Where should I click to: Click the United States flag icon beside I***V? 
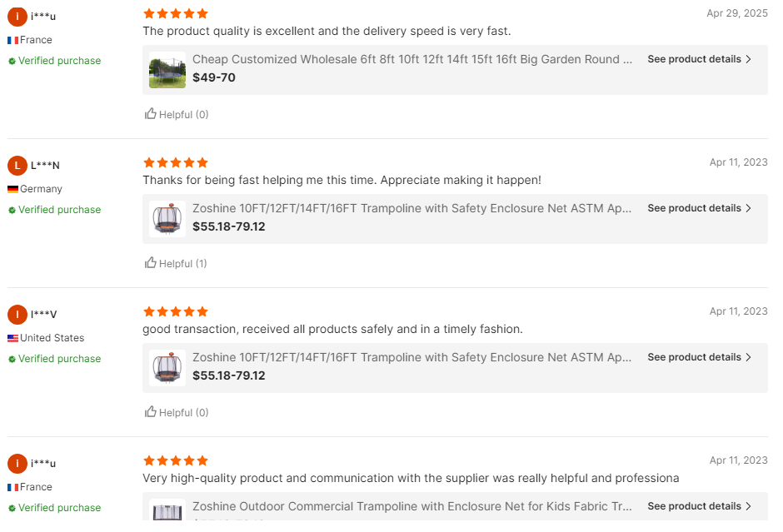pos(12,337)
